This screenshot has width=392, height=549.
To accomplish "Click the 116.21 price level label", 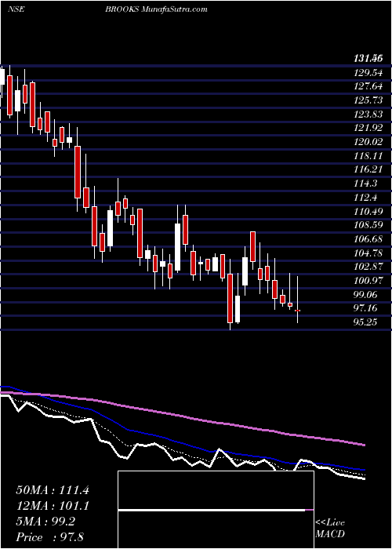I will (x=368, y=169).
